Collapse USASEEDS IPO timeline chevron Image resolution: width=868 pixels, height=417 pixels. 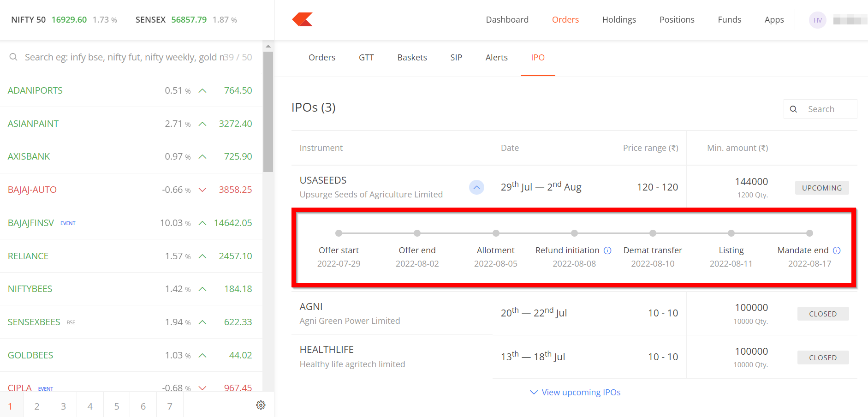(x=476, y=187)
